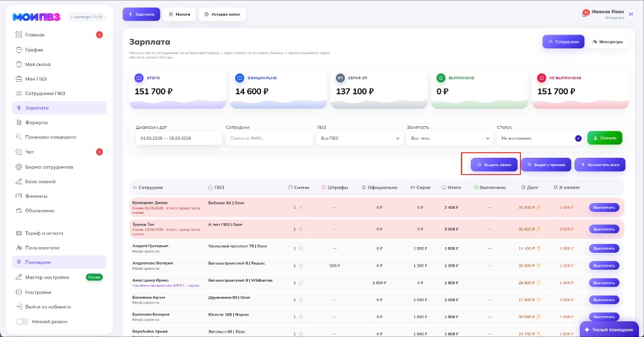Click the Выплатить всем button
This screenshot has width=644, height=337.
pos(599,165)
